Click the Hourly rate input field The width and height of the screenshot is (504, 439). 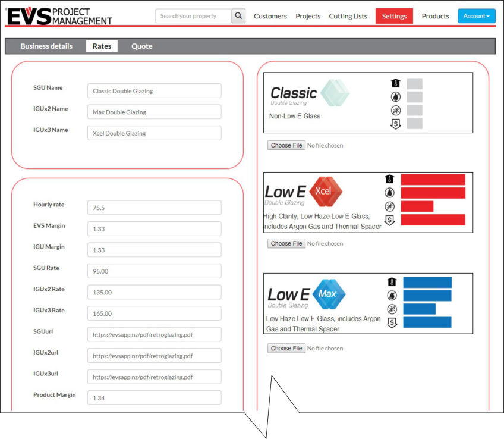pos(154,208)
